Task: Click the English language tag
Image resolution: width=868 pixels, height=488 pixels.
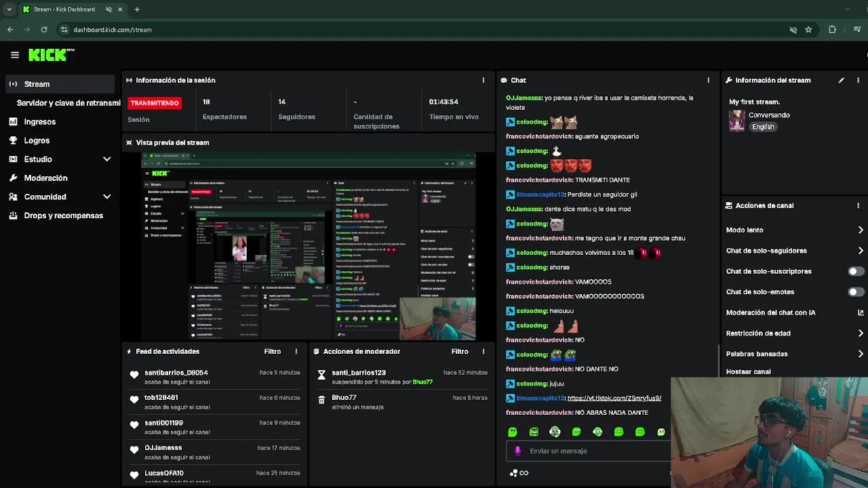Action: [763, 127]
